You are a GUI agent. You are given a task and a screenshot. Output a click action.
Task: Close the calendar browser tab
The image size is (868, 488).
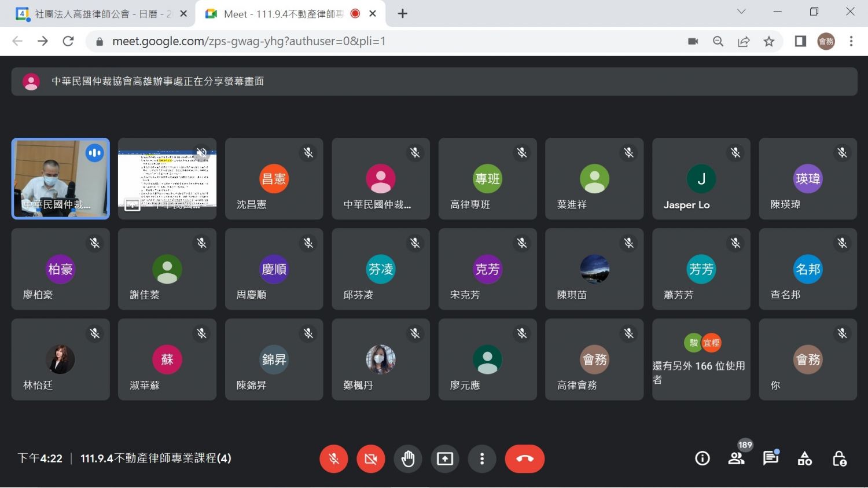point(183,14)
